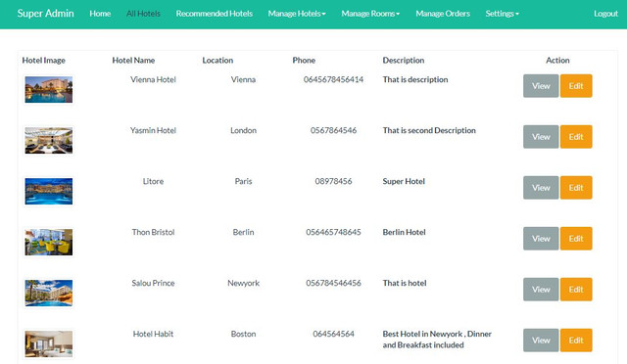Open the Thon Bristol thumbnail image
This screenshot has width=627, height=364.
[49, 242]
